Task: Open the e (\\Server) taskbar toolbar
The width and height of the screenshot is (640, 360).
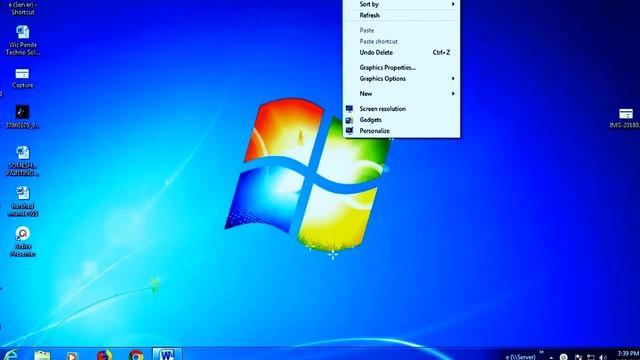Action: coord(520,357)
